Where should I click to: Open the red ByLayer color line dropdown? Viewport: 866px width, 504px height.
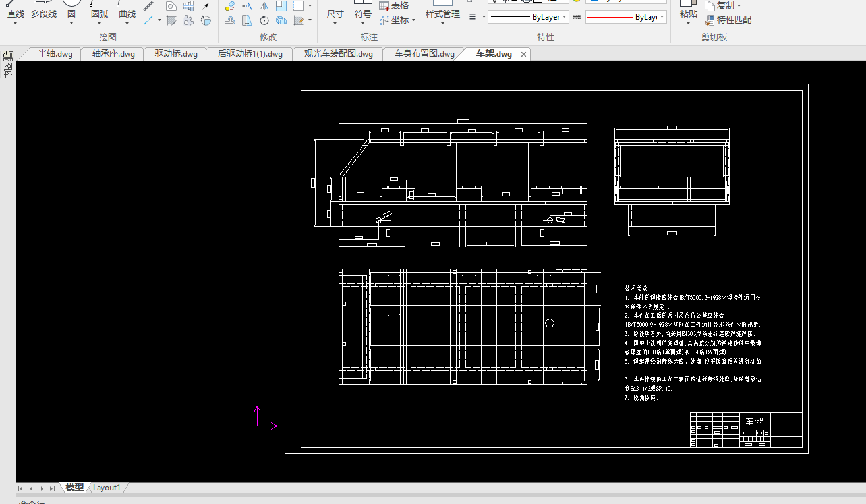pos(662,18)
